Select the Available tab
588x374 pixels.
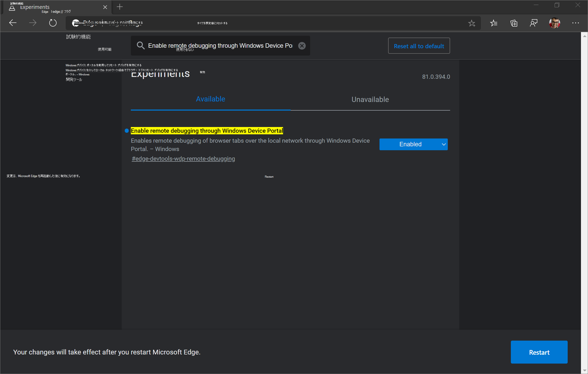coord(211,99)
